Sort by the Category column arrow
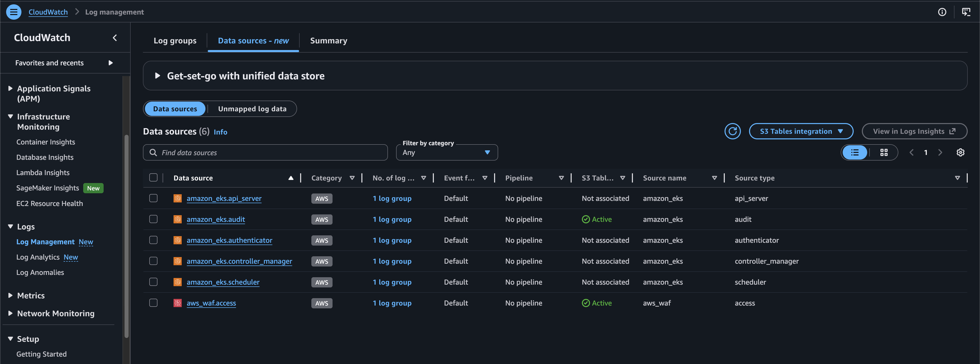980x364 pixels. (x=352, y=178)
